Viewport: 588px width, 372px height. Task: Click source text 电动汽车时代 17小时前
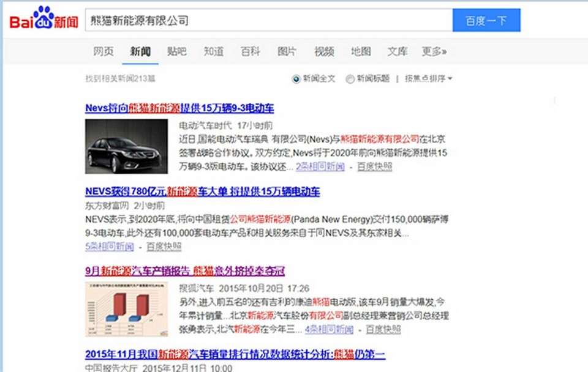(226, 125)
